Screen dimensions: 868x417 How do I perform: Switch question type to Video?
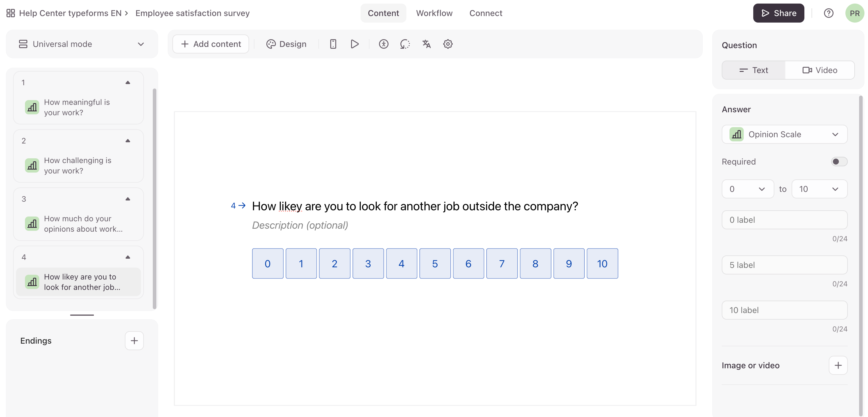coord(820,70)
